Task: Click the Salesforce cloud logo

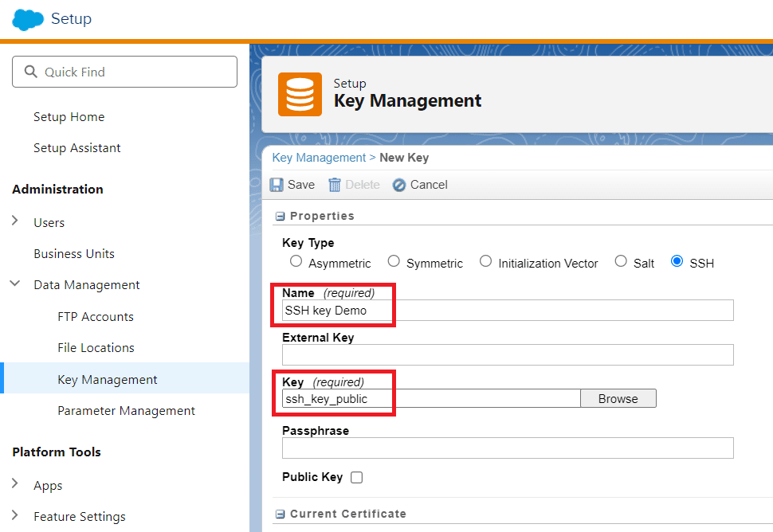Action: point(28,20)
